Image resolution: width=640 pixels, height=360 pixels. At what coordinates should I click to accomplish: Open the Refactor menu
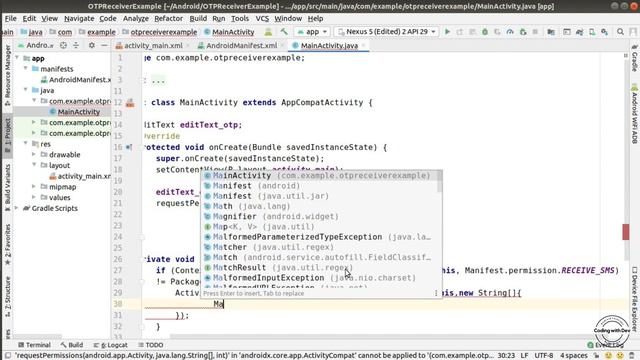tap(168, 18)
